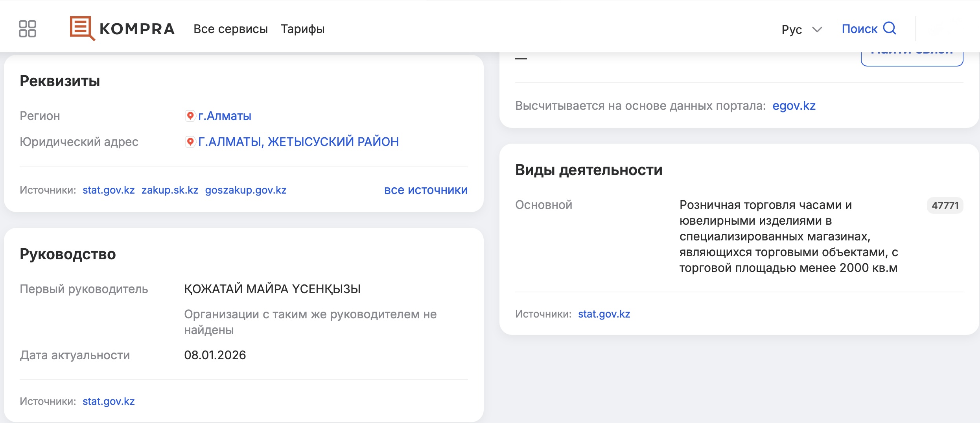The height and width of the screenshot is (423, 980).
Task: Open the egov.kz portal link
Action: (x=794, y=106)
